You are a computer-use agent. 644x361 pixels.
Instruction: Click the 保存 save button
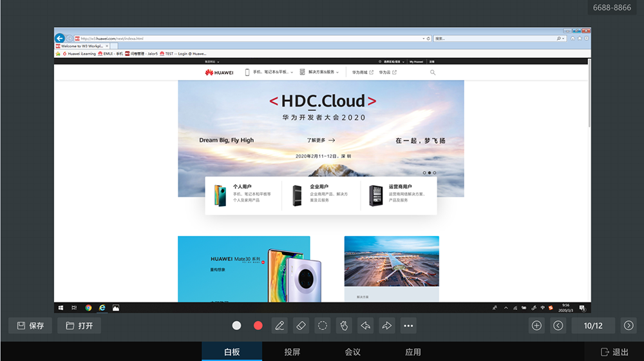click(30, 326)
